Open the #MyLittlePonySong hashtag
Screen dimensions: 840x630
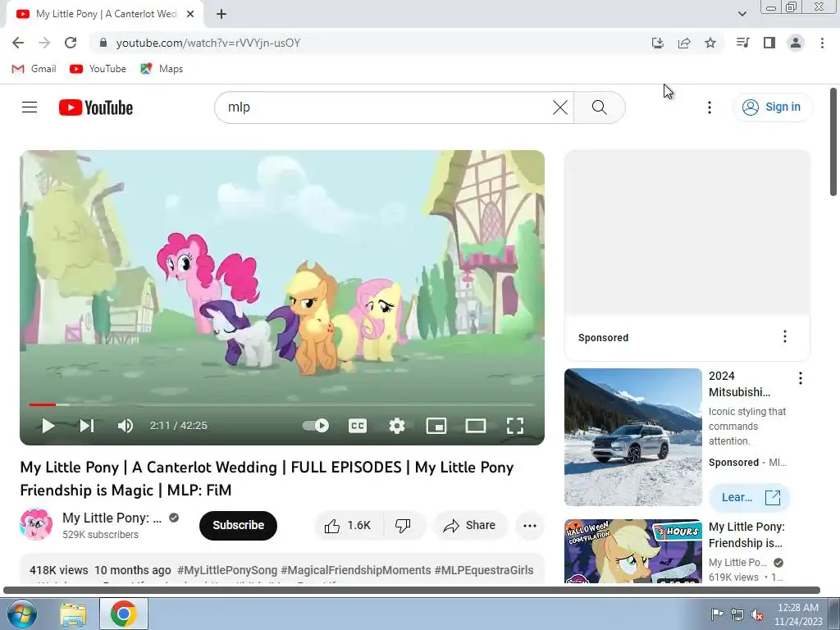click(227, 570)
